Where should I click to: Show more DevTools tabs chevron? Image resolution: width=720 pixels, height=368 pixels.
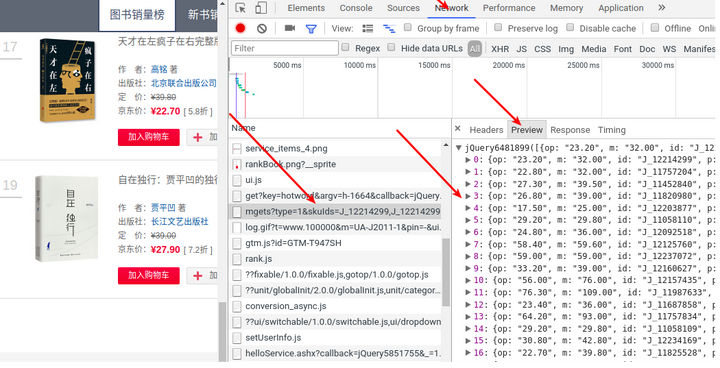point(662,8)
